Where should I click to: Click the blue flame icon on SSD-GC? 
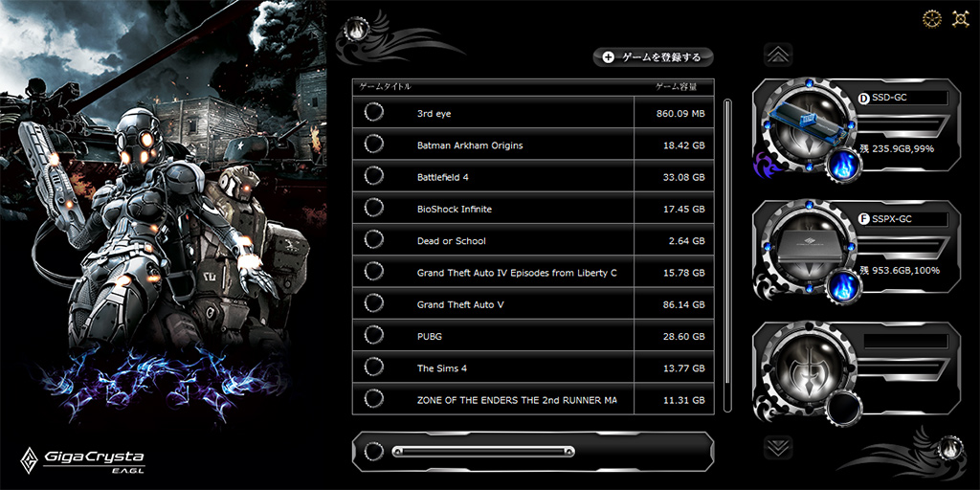pos(844,167)
